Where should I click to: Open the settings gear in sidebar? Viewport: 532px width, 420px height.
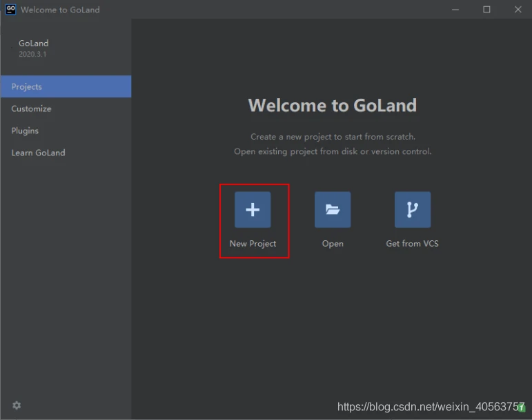[17, 405]
